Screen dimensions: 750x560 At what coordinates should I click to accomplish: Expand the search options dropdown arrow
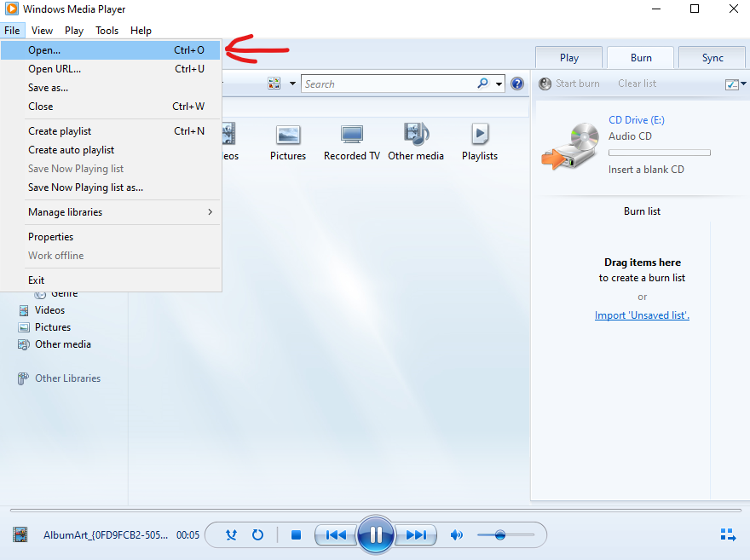coord(499,84)
